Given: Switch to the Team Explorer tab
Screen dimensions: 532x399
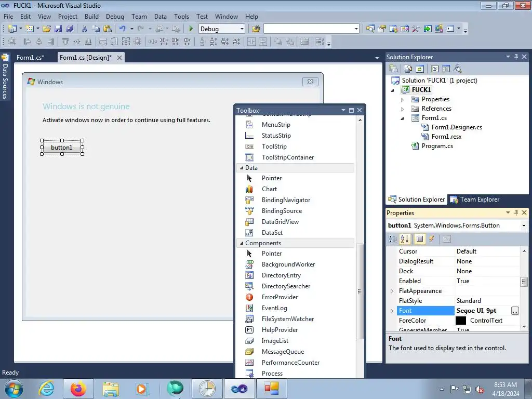Looking at the screenshot, I should 474,199.
